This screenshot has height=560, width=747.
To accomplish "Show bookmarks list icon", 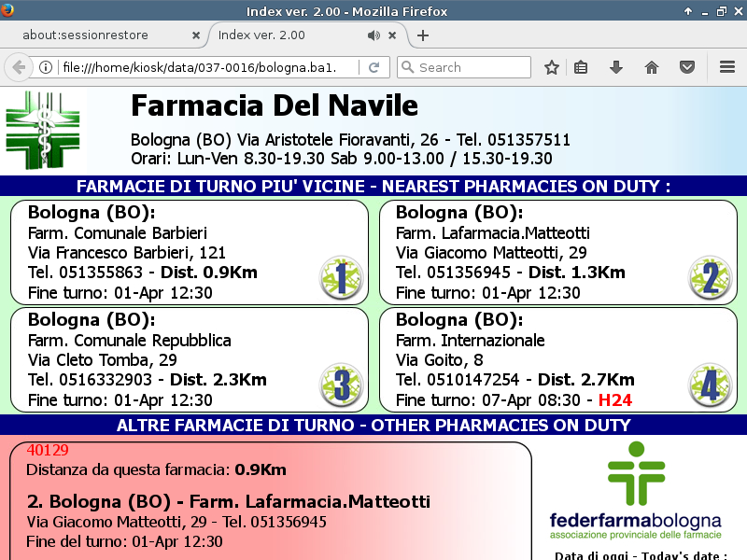I will 581,67.
